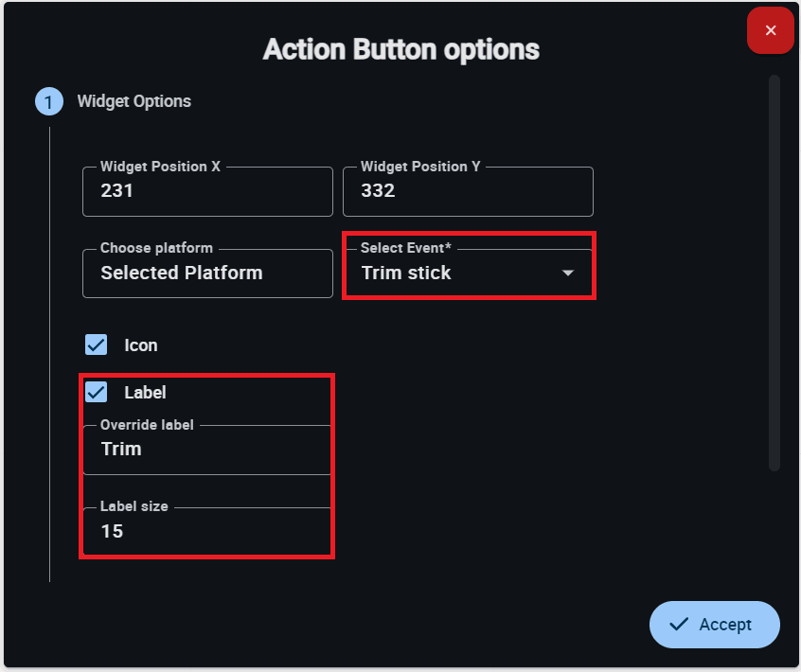Uncheck the Icon checkbox
Viewport: 801px width, 672px height.
(97, 345)
